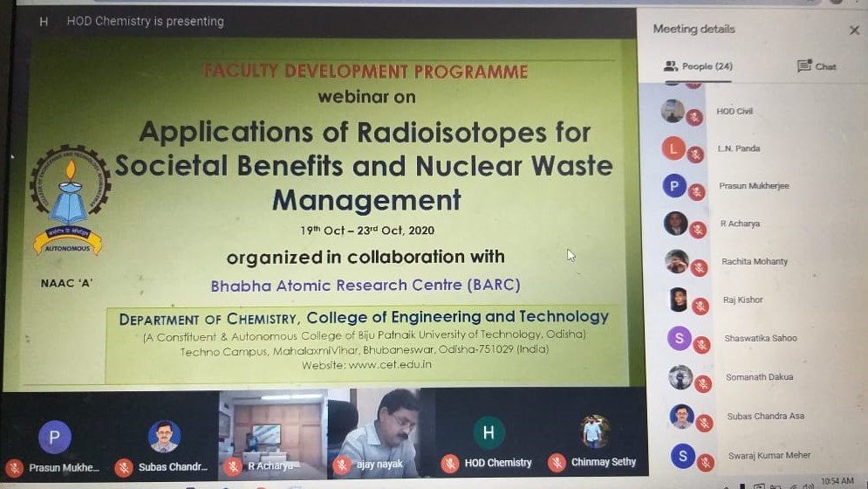This screenshot has width=868, height=489.
Task: Click the name Shaswatika Sahoo
Action: [761, 338]
